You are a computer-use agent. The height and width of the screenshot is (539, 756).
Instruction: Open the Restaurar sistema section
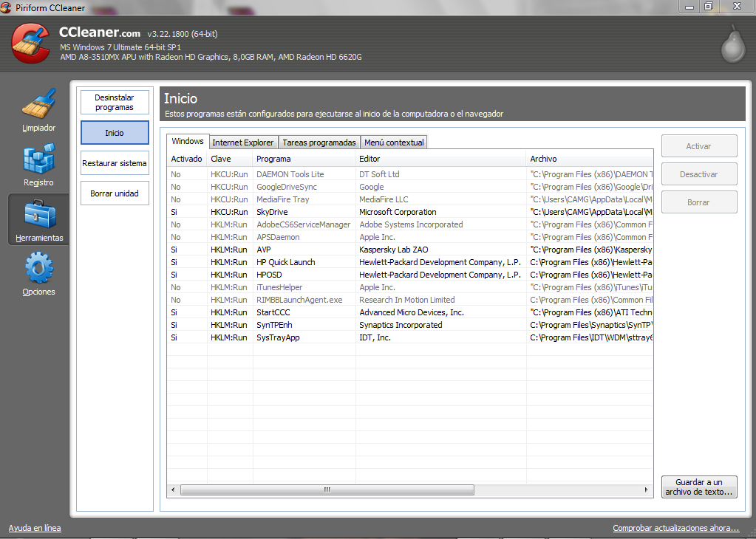click(115, 163)
